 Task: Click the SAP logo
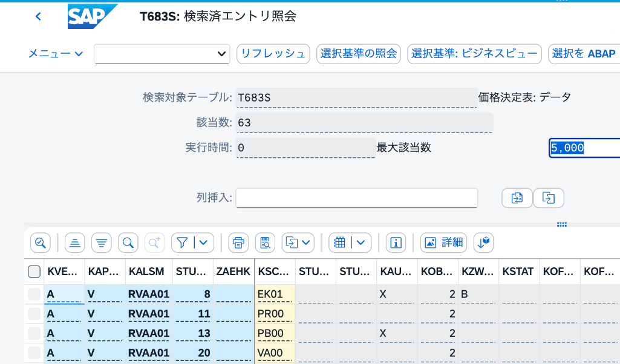[92, 16]
